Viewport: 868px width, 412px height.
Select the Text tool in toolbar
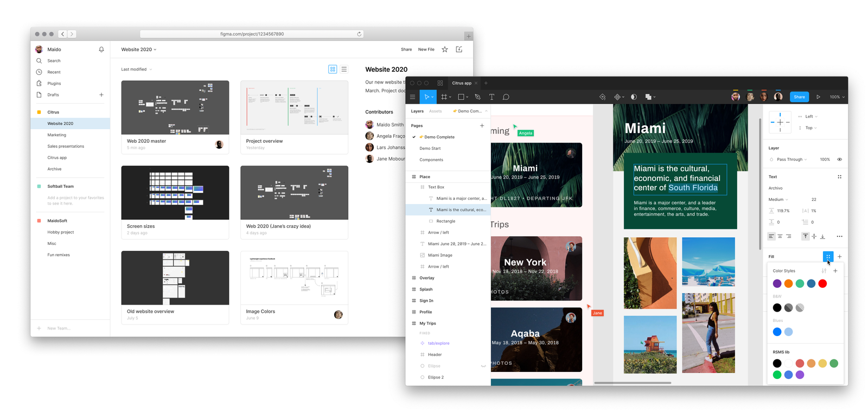(492, 97)
